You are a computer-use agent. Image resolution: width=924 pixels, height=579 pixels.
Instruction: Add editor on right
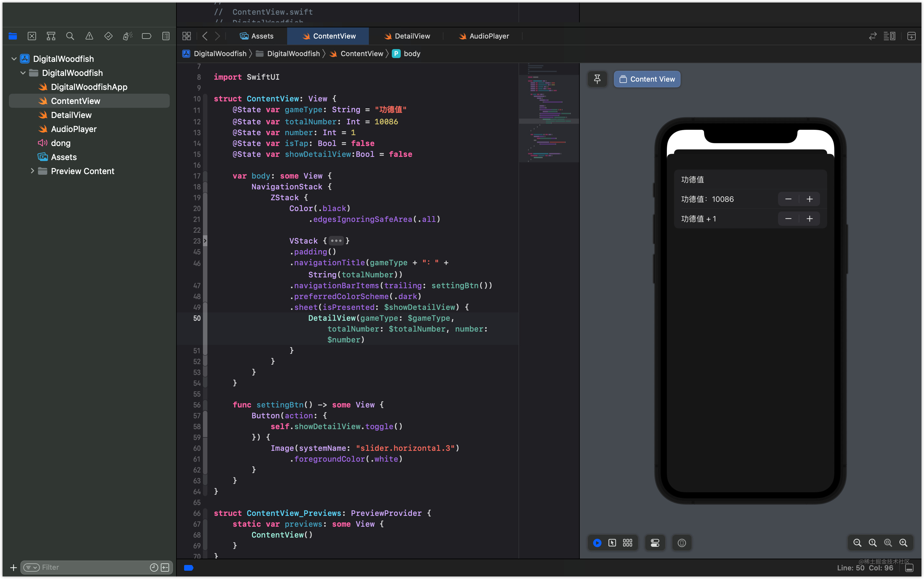tap(911, 36)
